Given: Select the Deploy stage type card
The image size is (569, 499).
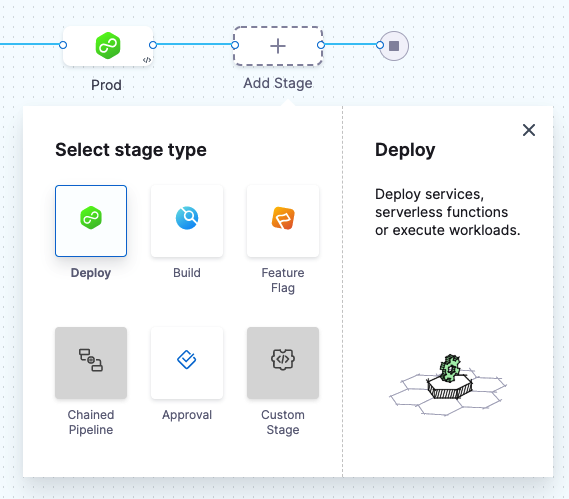Looking at the screenshot, I should pyautogui.click(x=91, y=221).
